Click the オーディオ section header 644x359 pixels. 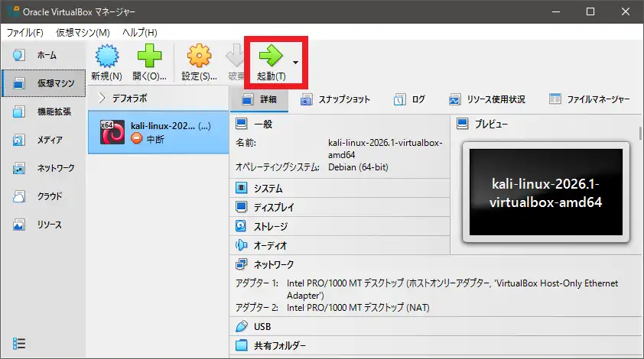[340, 245]
